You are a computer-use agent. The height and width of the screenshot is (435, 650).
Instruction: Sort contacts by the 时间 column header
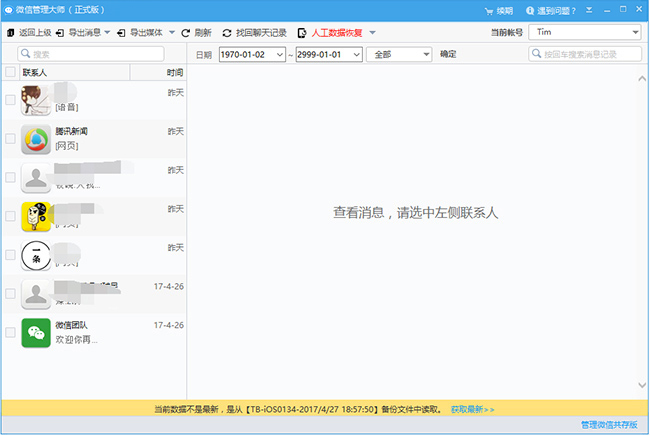coord(174,73)
